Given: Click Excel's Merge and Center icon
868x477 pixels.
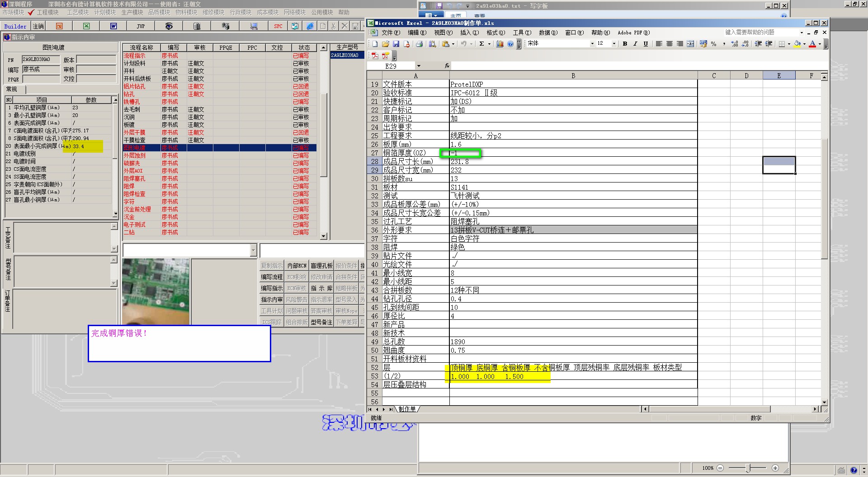Looking at the screenshot, I should click(690, 44).
